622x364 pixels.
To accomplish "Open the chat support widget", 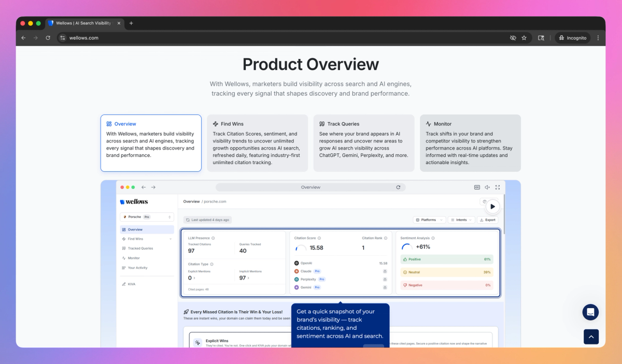I will pos(590,312).
